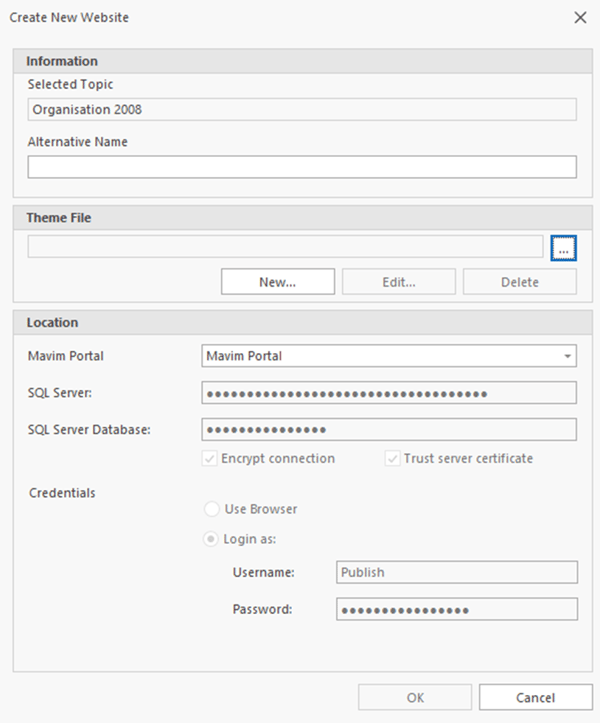Click the Selected Topic field
600x723 pixels.
tap(301, 110)
